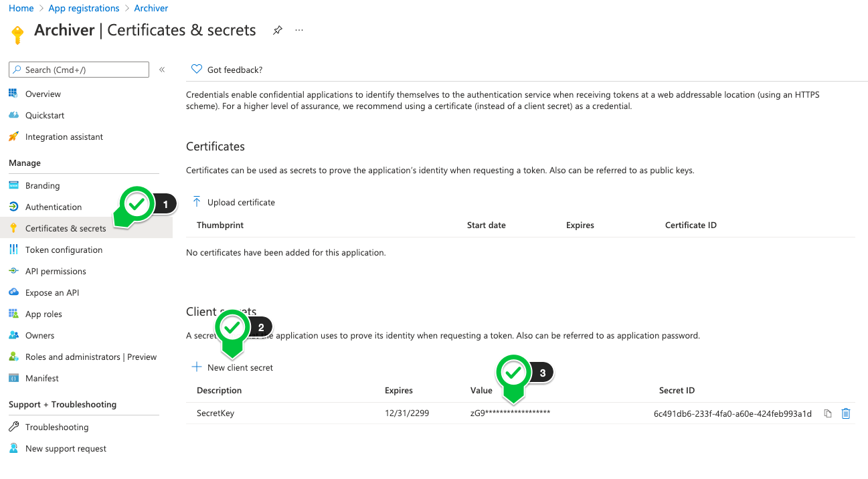Open Troubleshooting under Support
This screenshot has height=479, width=868.
click(57, 427)
